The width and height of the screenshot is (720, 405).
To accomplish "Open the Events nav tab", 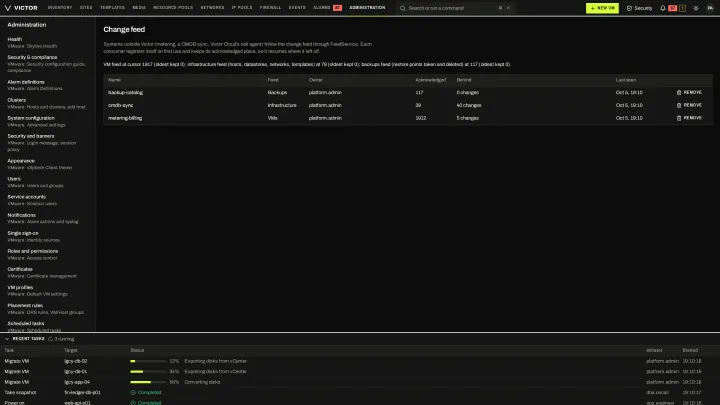I will (297, 8).
